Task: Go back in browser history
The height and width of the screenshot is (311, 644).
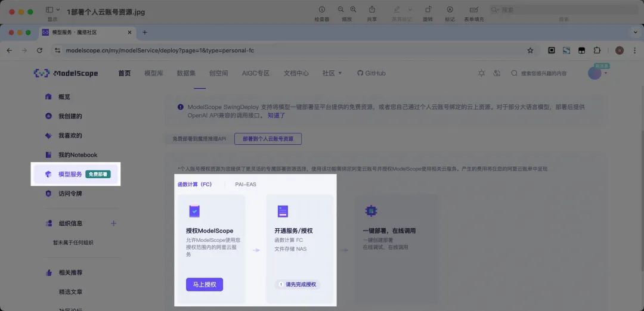Action: (10, 51)
